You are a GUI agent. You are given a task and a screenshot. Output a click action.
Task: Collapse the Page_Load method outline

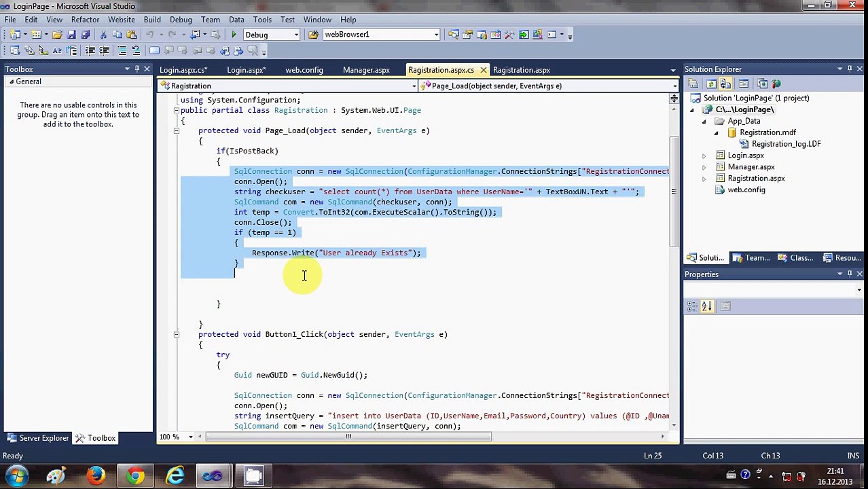pyautogui.click(x=176, y=130)
